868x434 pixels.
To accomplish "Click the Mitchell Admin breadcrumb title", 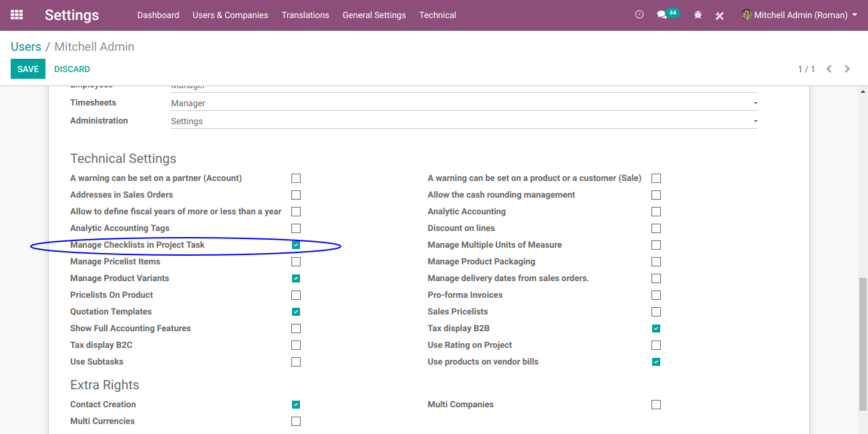I will click(94, 47).
